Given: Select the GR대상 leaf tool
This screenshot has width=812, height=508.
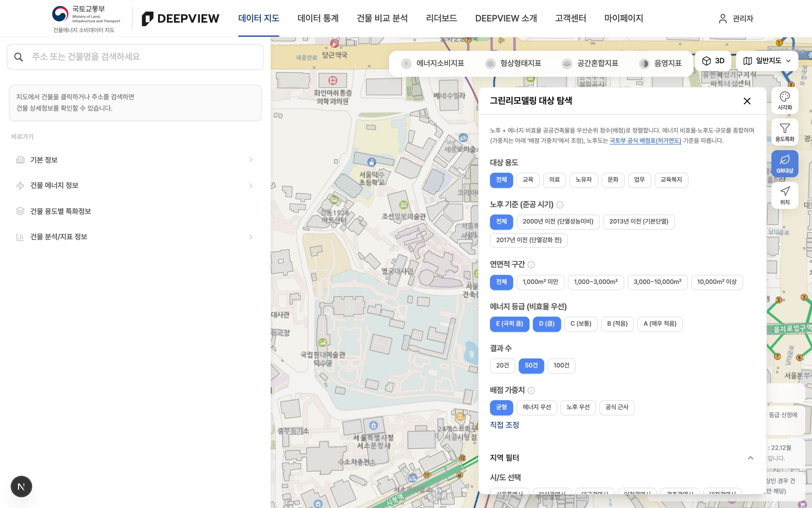Looking at the screenshot, I should (784, 164).
